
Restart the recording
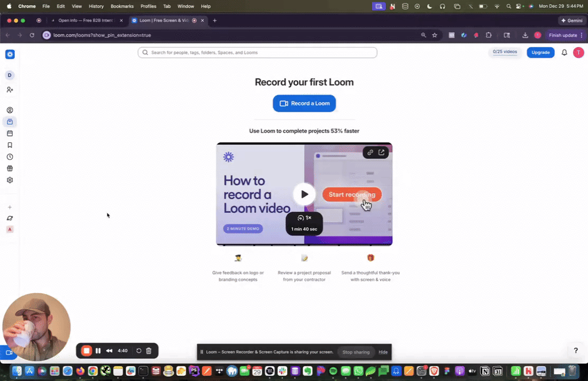pyautogui.click(x=139, y=351)
